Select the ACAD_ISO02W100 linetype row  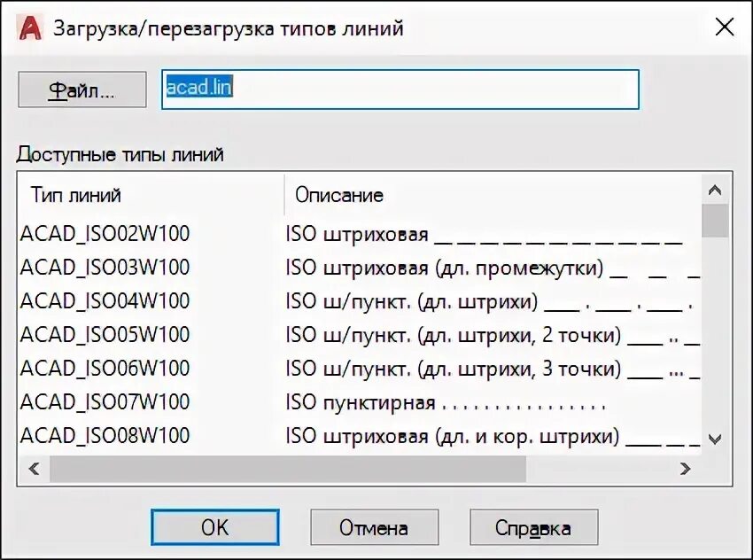click(105, 234)
